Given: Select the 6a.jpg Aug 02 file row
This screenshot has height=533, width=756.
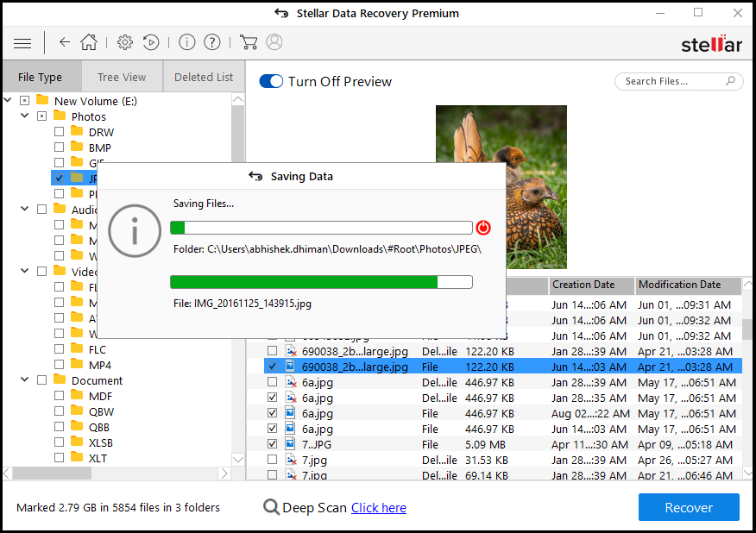Looking at the screenshot, I should tap(503, 413).
